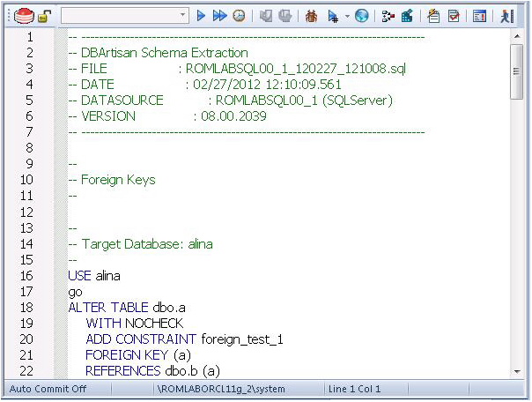The image size is (532, 402).
Task: Click the vertical scrollbar thumb
Action: pos(517,71)
